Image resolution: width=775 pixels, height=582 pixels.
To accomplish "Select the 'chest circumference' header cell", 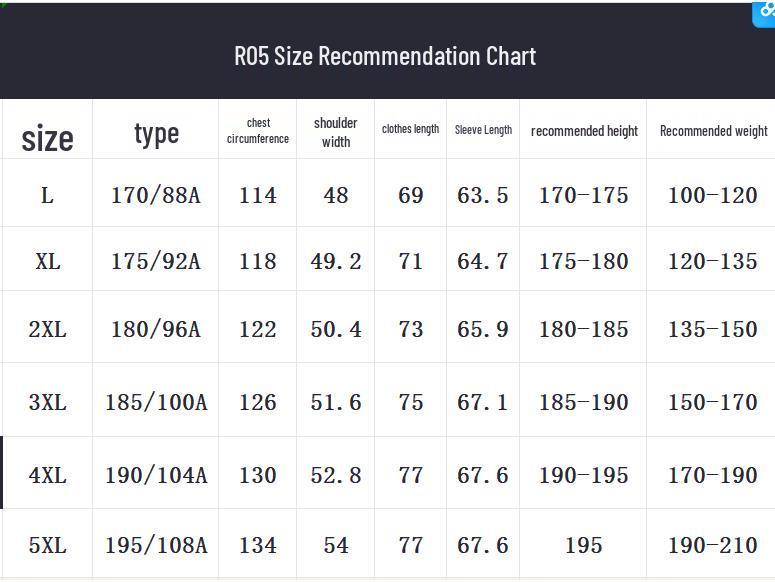I will click(258, 131).
